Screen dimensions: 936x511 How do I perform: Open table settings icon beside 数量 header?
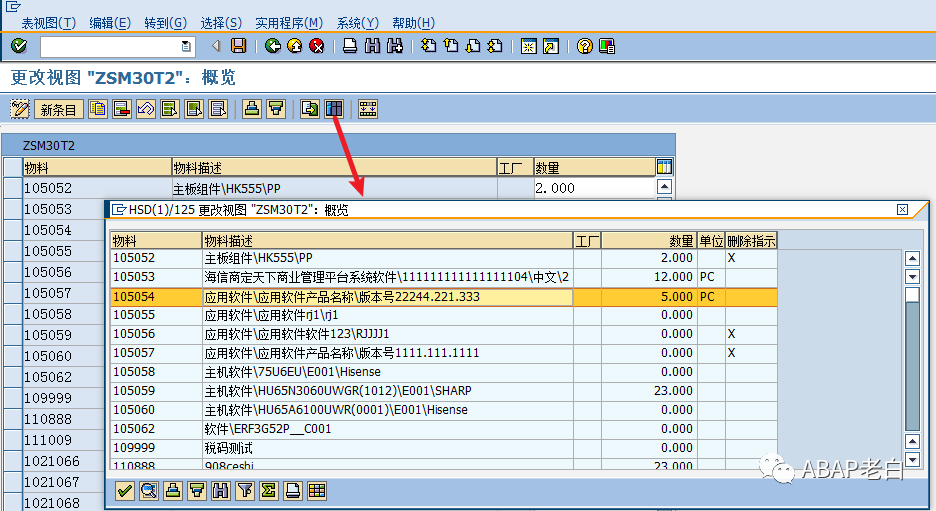pos(664,167)
